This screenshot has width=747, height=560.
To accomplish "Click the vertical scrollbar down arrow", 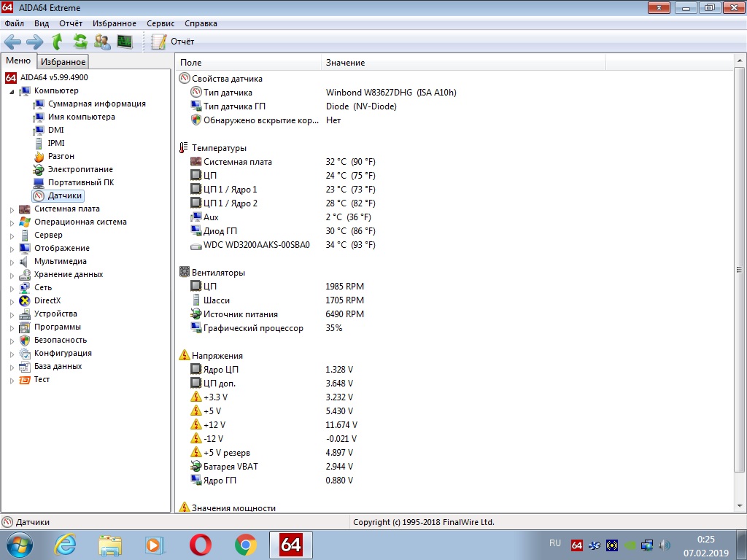I will (x=740, y=507).
